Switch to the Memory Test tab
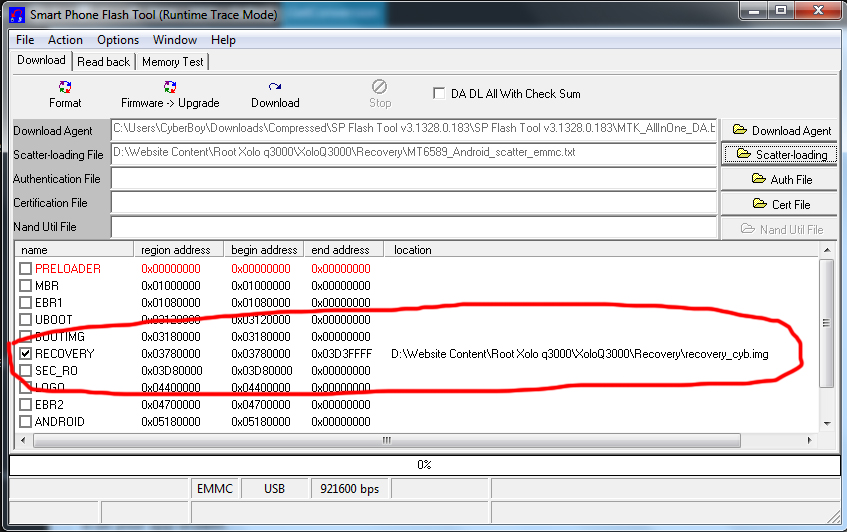Screen dimensions: 847x532 click(x=173, y=62)
